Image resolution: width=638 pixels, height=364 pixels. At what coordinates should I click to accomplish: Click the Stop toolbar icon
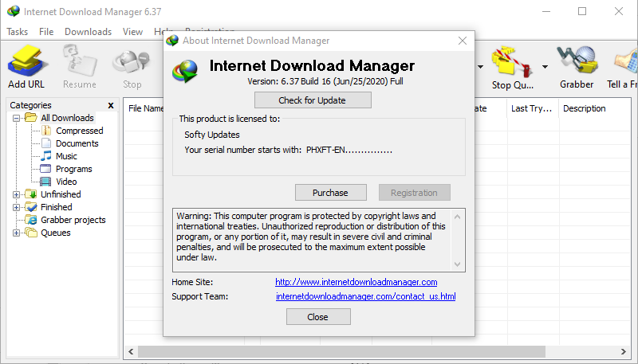(x=132, y=63)
